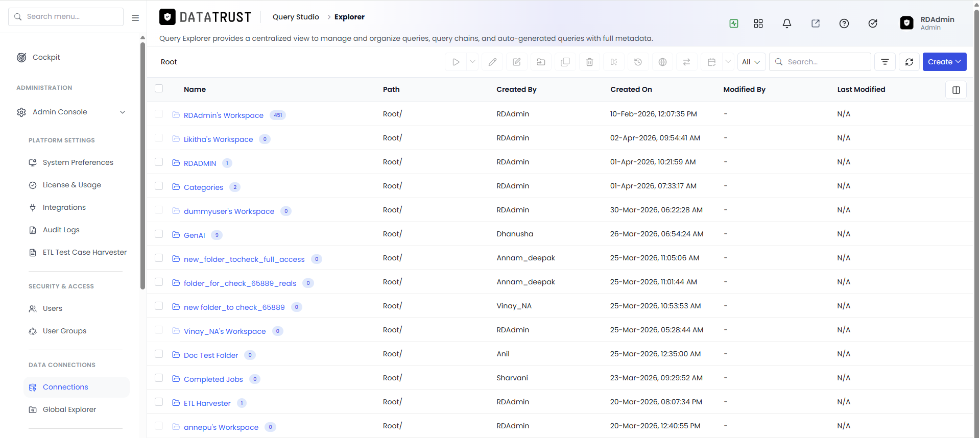Focus the Search menu field
The image size is (980, 438).
[x=66, y=17]
